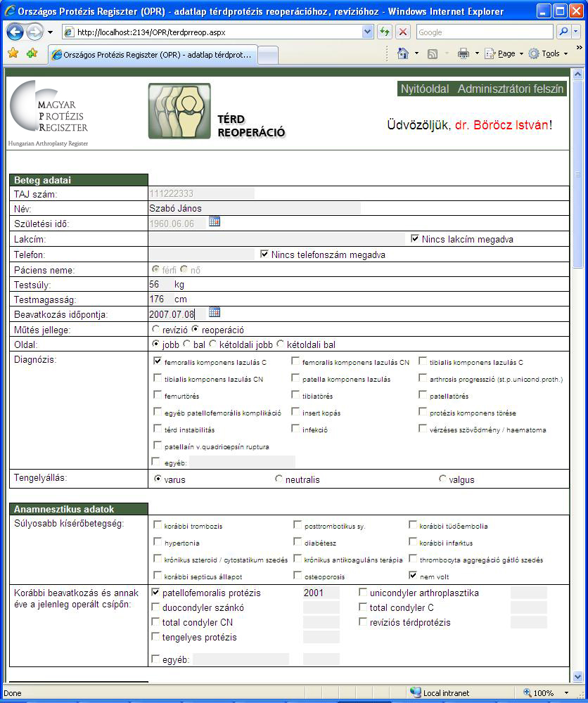Open the search provider dropdown arrow

click(x=576, y=32)
